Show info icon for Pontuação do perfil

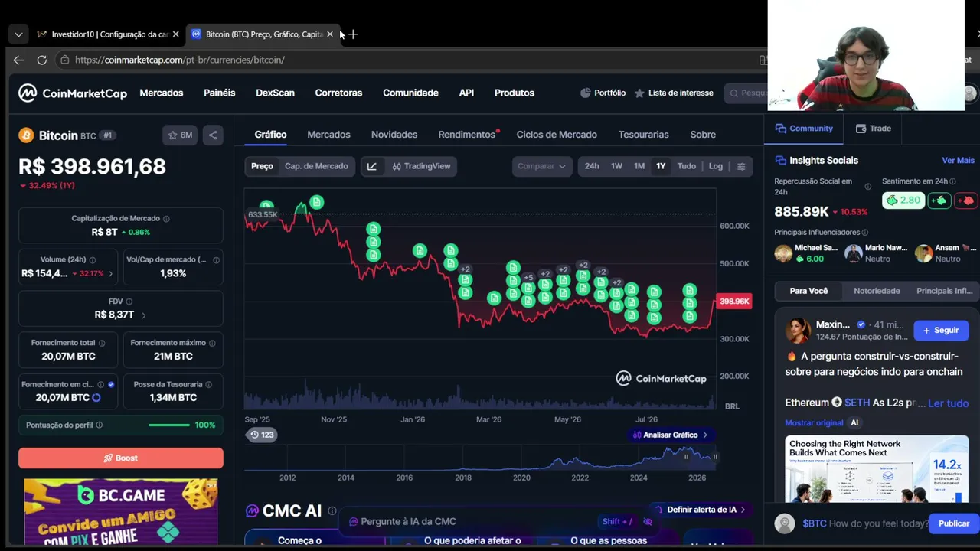click(x=99, y=425)
